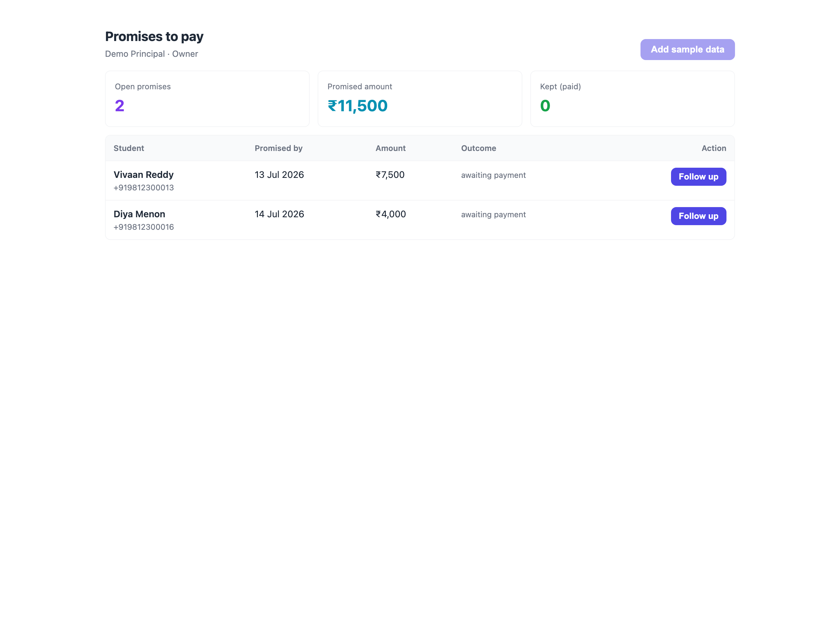Select the Kept (paid) card

[632, 98]
